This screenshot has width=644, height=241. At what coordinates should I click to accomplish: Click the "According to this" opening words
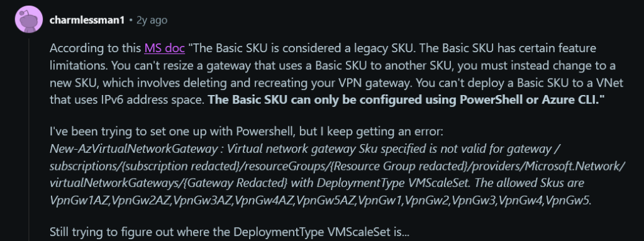96,48
